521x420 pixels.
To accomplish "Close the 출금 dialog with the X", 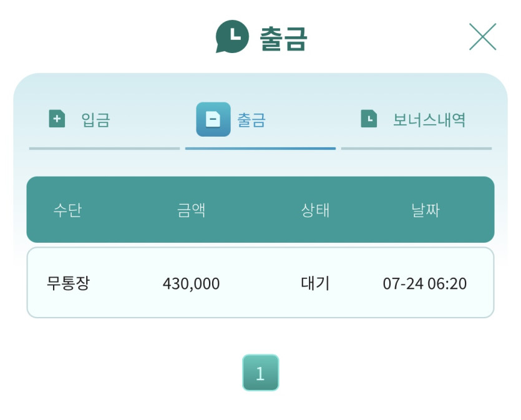I will click(x=482, y=37).
